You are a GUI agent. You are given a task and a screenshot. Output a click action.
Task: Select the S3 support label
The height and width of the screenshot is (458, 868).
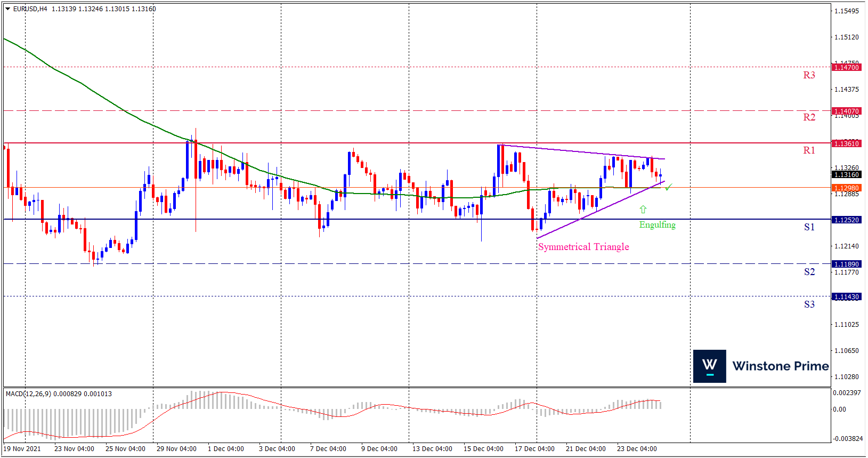809,304
